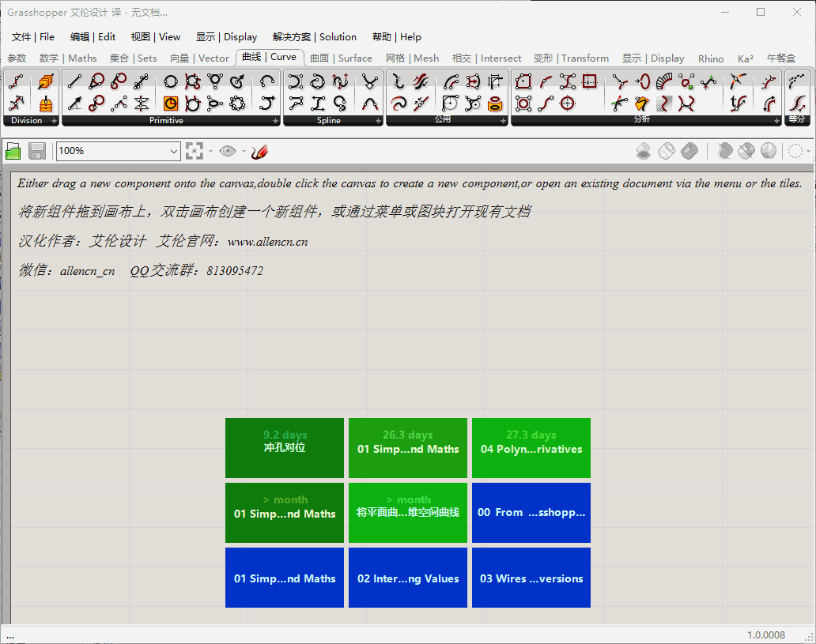Viewport: 816px width, 644px height.
Task: Select the Line SDL arrow icon
Action: pos(74,104)
